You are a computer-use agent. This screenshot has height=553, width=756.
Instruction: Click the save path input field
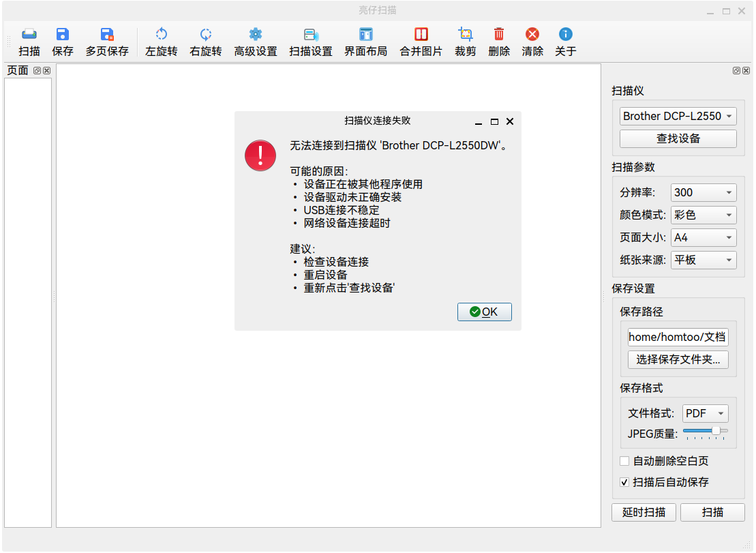tap(678, 337)
